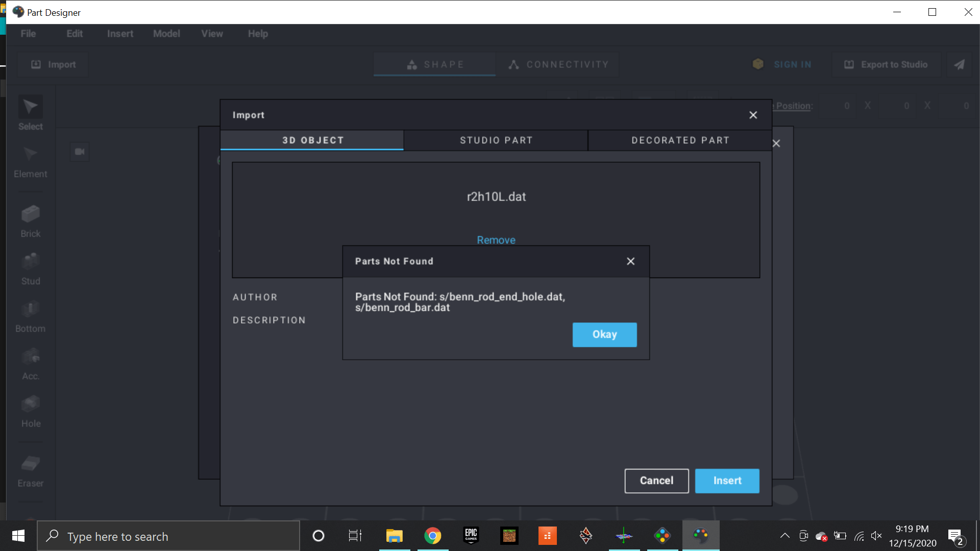Pick the Hole tool icon

point(31,404)
